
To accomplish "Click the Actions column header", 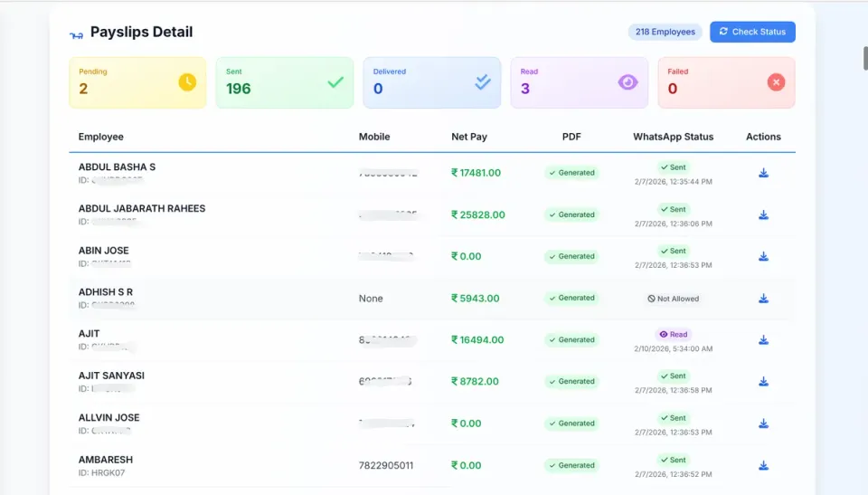I will coord(763,137).
